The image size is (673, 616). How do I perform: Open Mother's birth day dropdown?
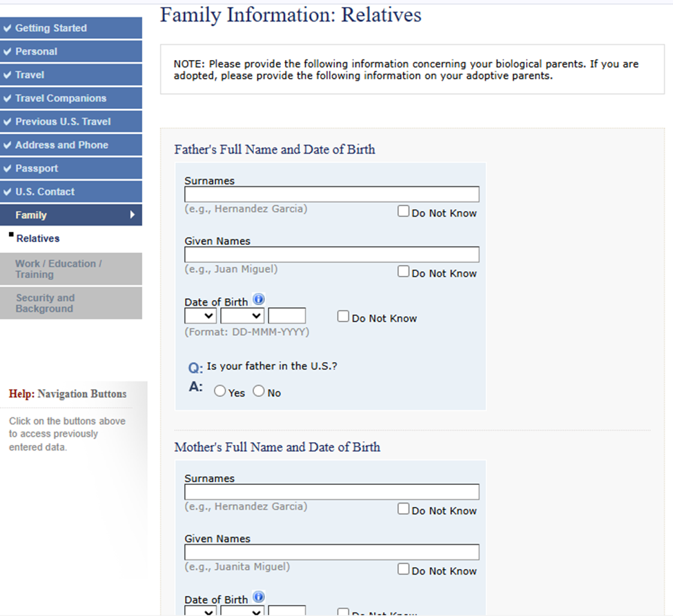pyautogui.click(x=200, y=611)
